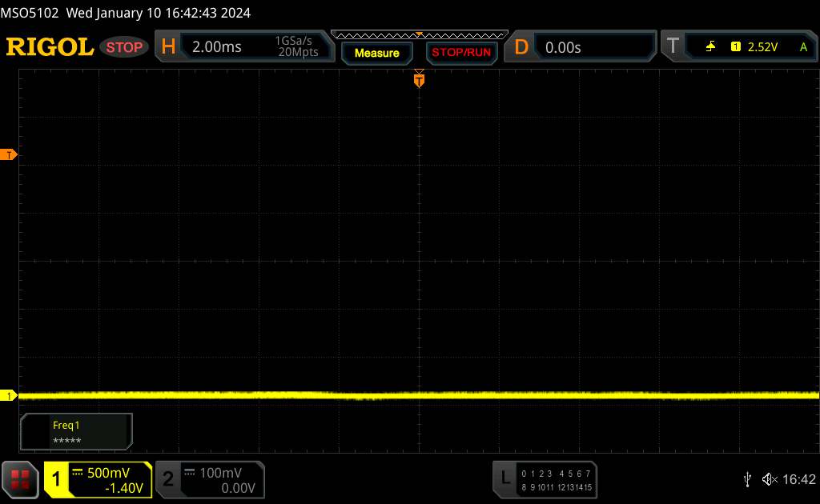Tap the STOP status indicator
The width and height of the screenshot is (820, 504).
(124, 47)
